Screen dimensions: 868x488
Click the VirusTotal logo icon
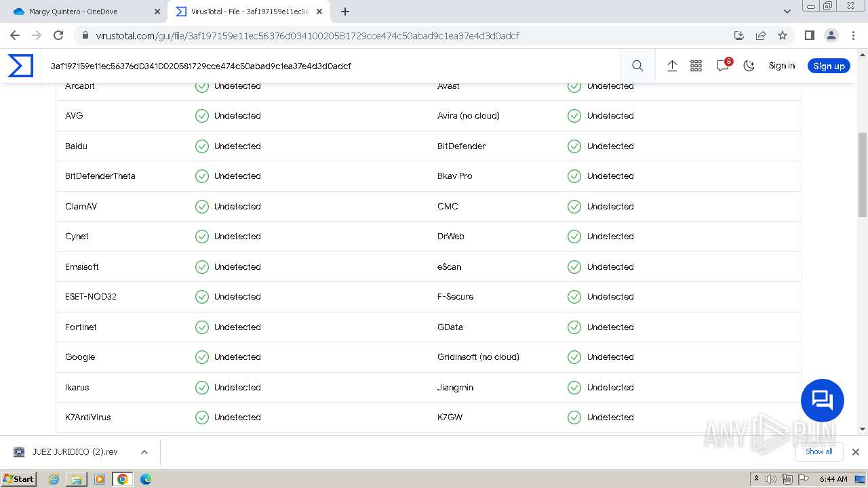20,66
